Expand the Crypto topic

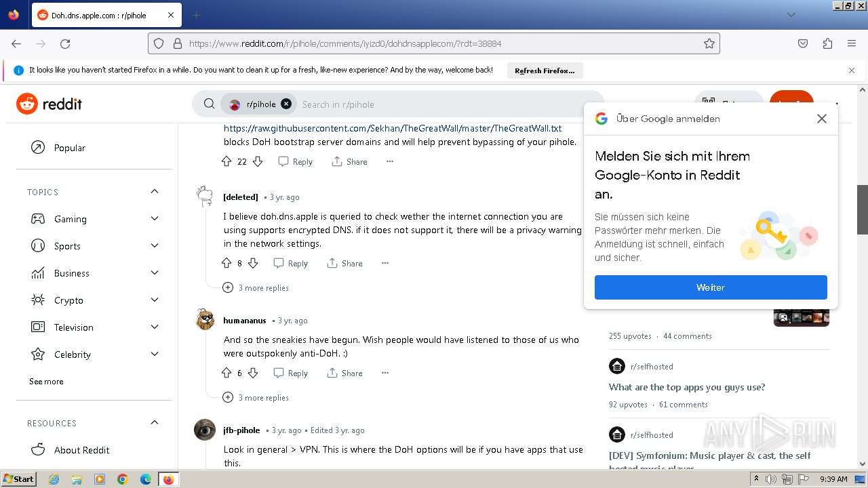(94, 300)
